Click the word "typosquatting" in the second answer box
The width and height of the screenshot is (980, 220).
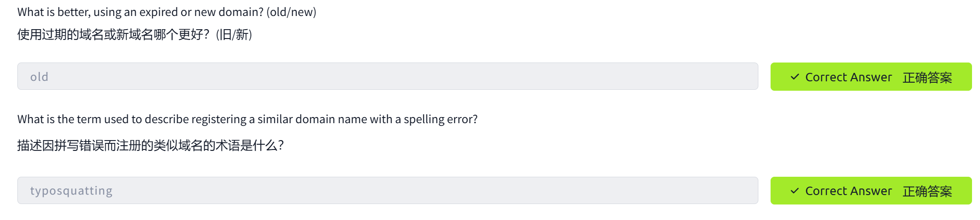tap(71, 190)
